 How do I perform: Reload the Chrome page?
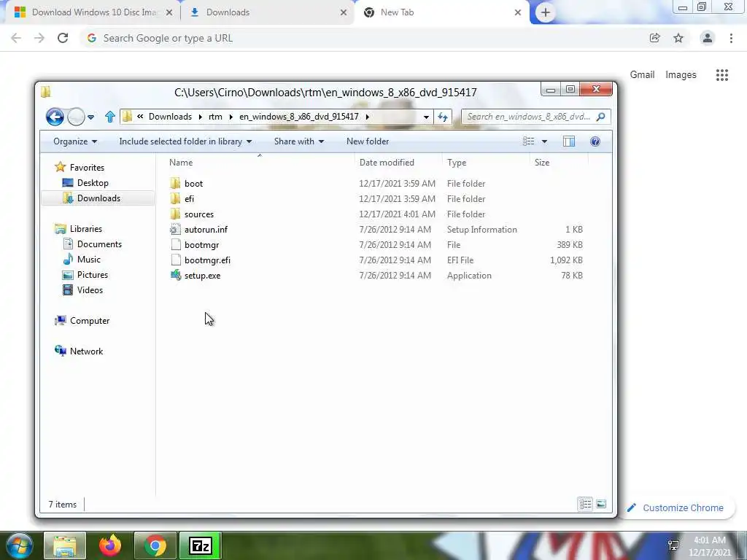click(x=63, y=38)
